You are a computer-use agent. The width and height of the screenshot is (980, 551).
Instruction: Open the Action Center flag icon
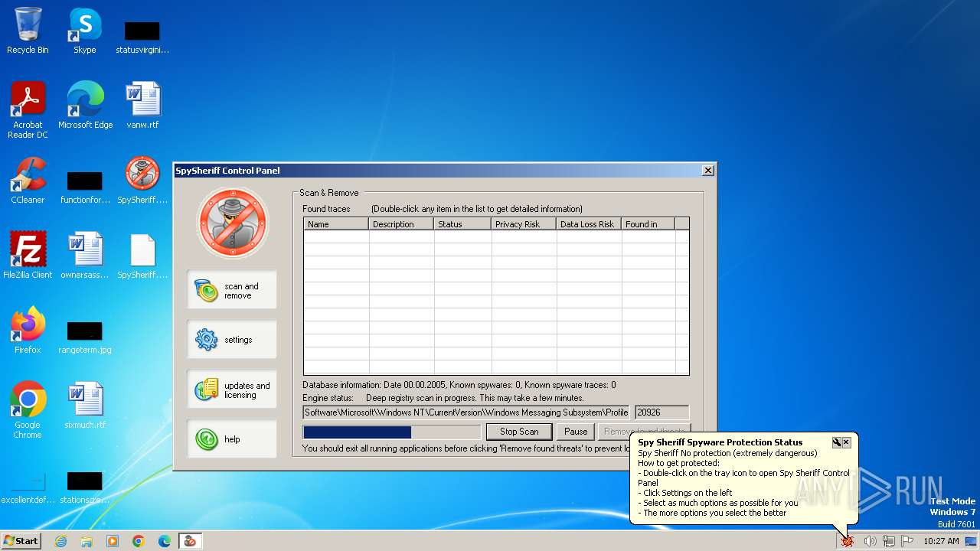[x=907, y=541]
